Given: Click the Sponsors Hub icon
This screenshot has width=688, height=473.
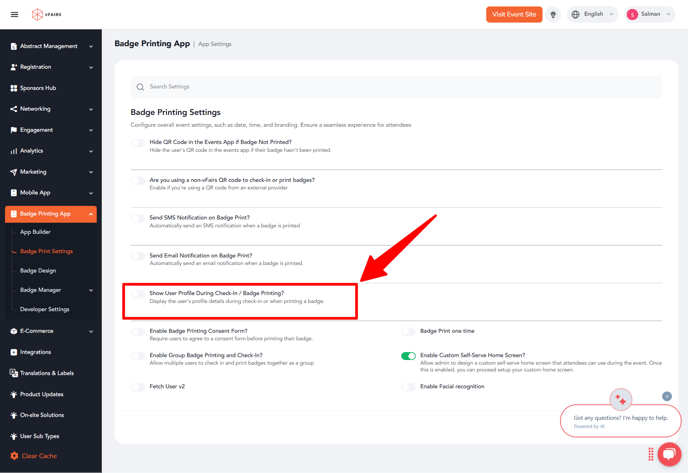Looking at the screenshot, I should 13,88.
